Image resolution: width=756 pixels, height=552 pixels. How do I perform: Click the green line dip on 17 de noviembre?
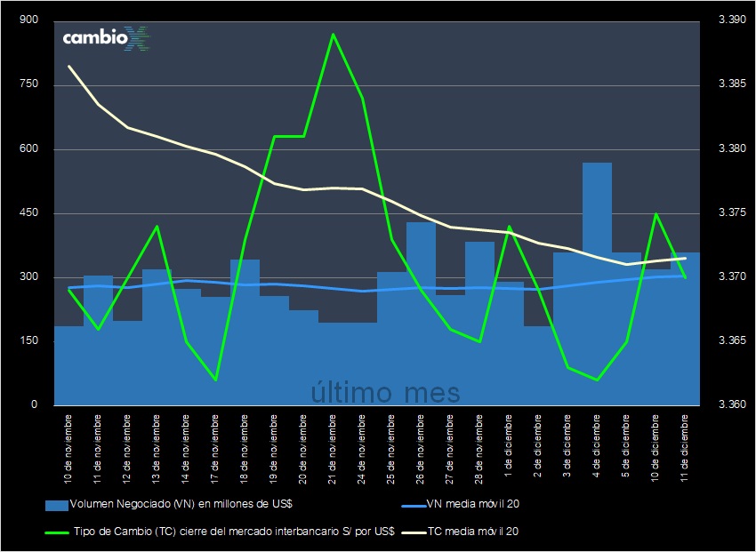pos(216,379)
